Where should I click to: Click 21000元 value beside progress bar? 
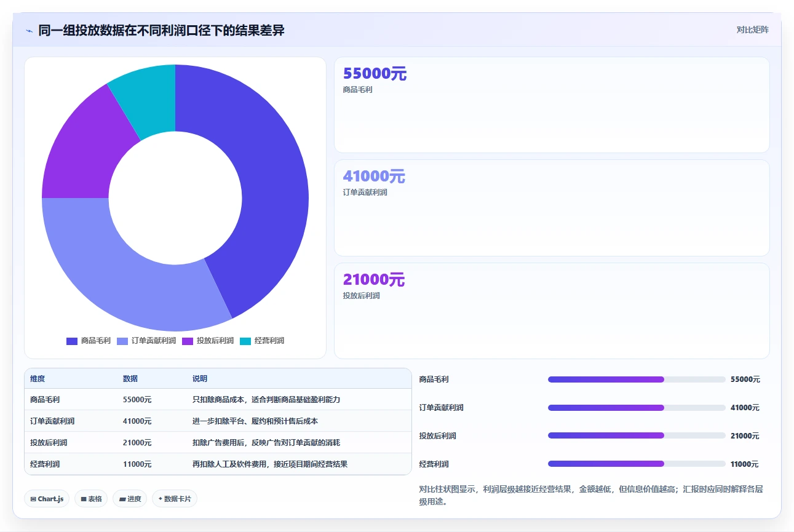(x=745, y=436)
